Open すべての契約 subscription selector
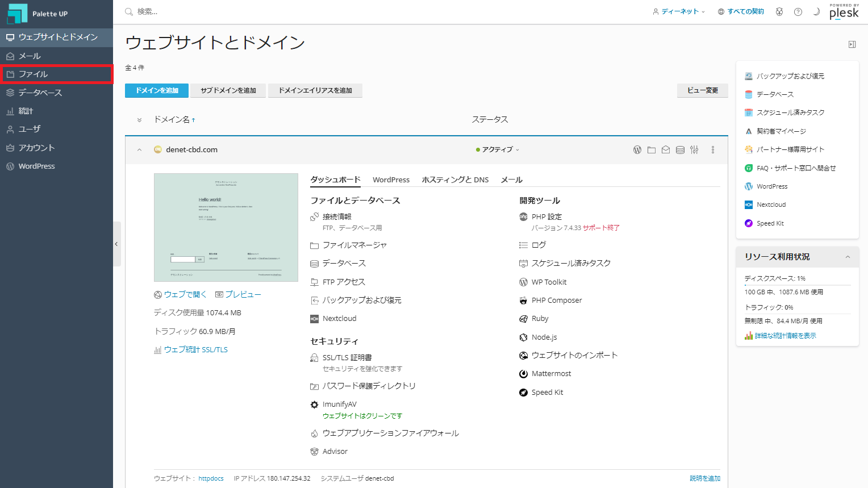This screenshot has height=488, width=868. click(741, 11)
